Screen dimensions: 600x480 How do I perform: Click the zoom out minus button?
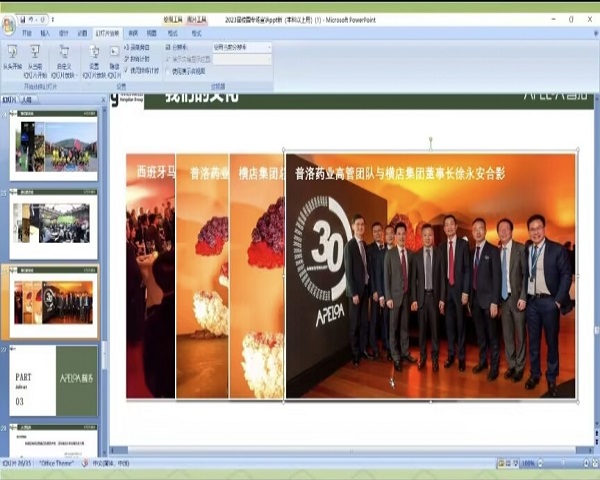(540, 464)
